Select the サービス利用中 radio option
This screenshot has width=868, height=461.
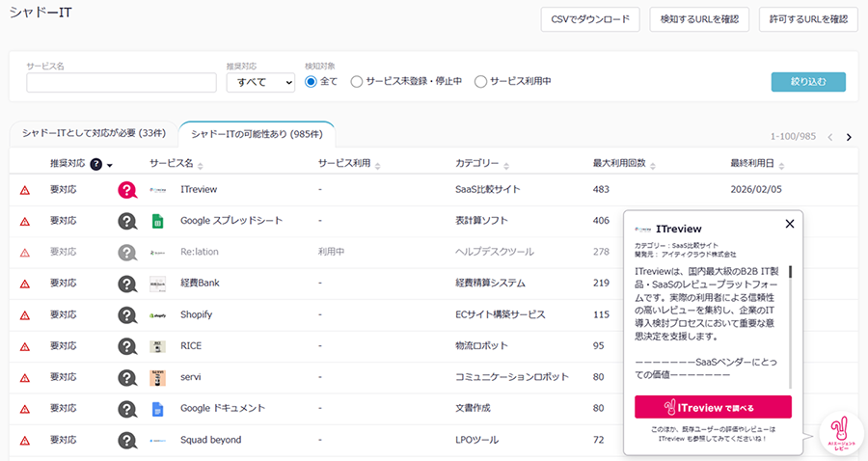coord(480,82)
